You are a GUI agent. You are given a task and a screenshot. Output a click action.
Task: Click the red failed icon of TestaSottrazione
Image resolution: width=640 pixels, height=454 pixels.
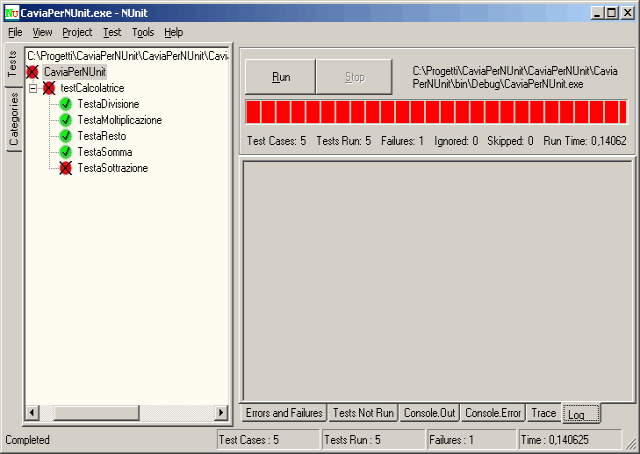65,168
